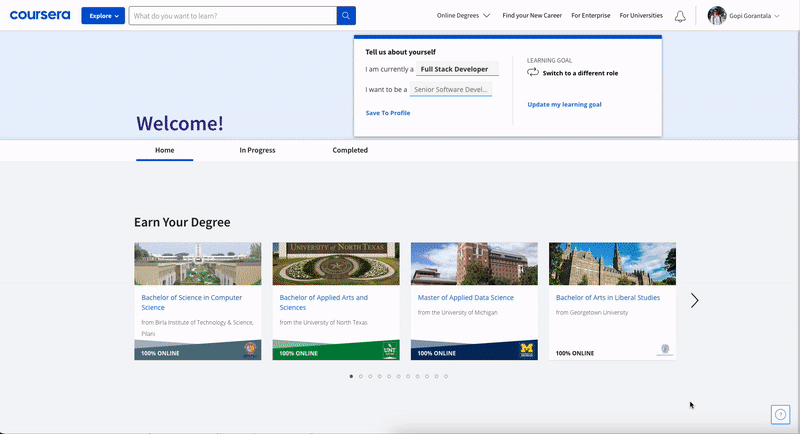Edit the 'I want to be a' role field
This screenshot has width=800, height=434.
[x=451, y=89]
